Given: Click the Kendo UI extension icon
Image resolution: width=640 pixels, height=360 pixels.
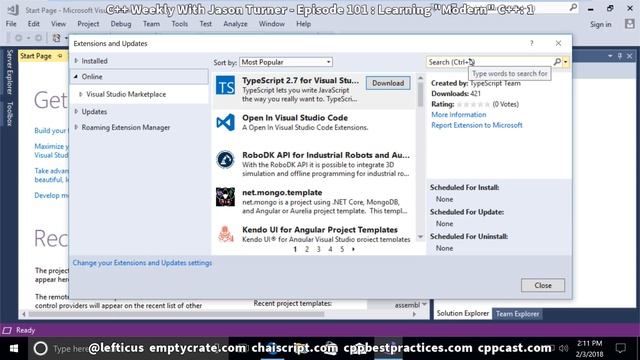Looking at the screenshot, I should 225,233.
